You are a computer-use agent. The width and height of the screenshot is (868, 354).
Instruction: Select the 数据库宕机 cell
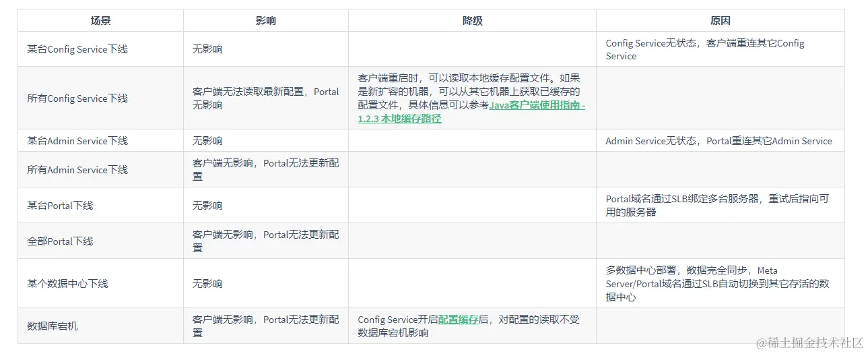point(100,326)
